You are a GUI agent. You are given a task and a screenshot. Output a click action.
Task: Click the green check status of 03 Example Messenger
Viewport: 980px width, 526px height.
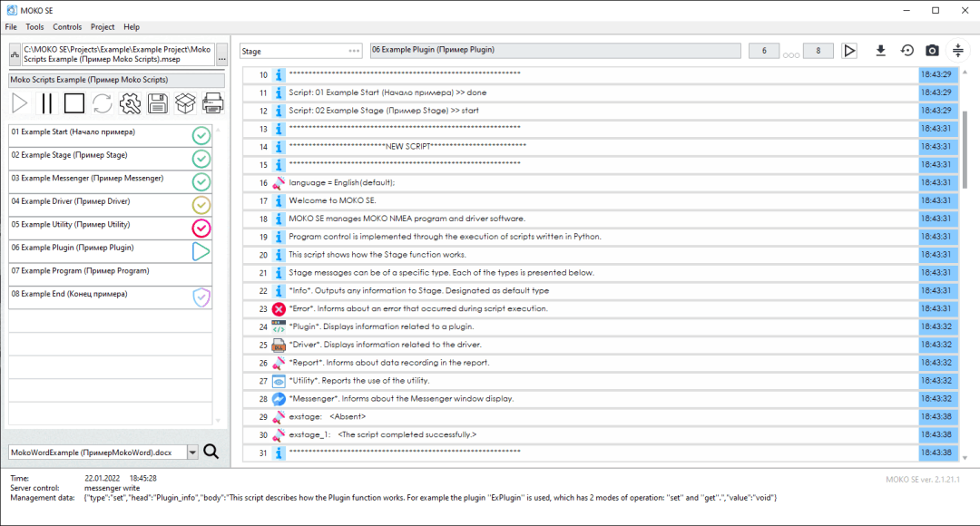tap(201, 181)
